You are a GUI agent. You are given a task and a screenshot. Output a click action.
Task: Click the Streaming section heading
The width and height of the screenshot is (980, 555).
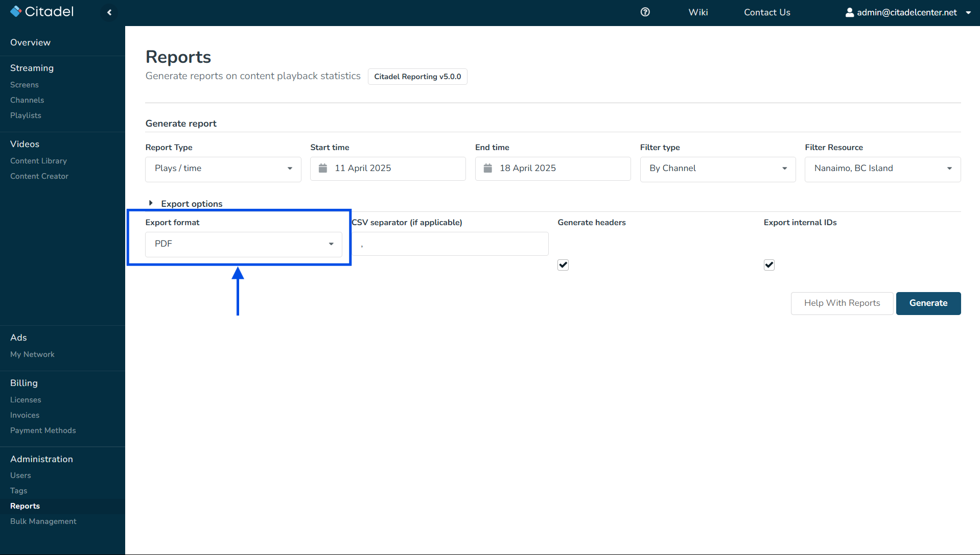[x=32, y=68]
